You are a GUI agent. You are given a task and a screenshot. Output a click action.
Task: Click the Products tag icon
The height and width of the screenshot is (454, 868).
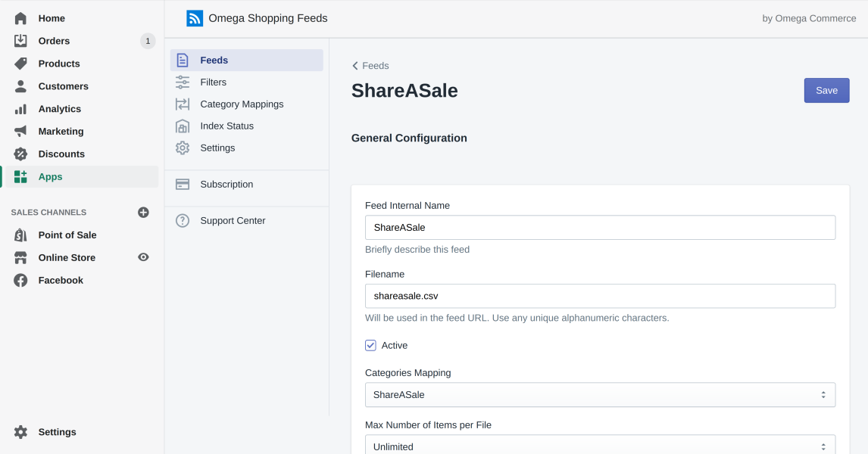pyautogui.click(x=20, y=64)
